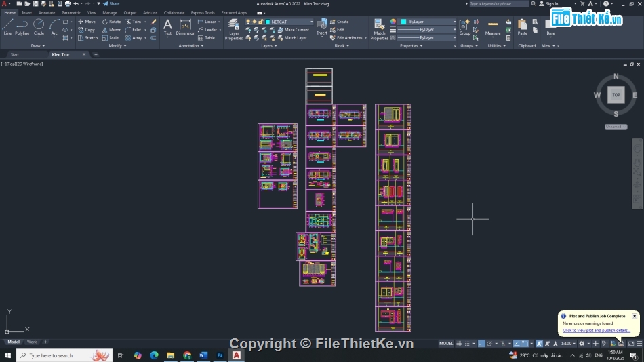This screenshot has height=362, width=644.
Task: Activate the Stretch tool
Action: tap(88, 38)
